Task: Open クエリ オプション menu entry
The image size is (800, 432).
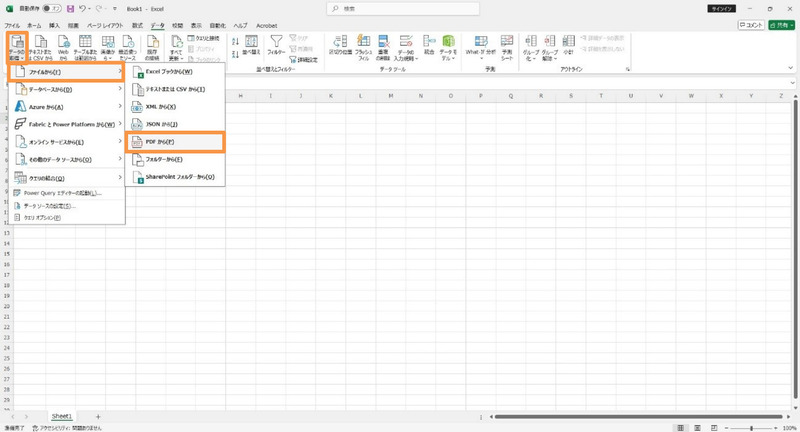Action: pyautogui.click(x=66, y=218)
